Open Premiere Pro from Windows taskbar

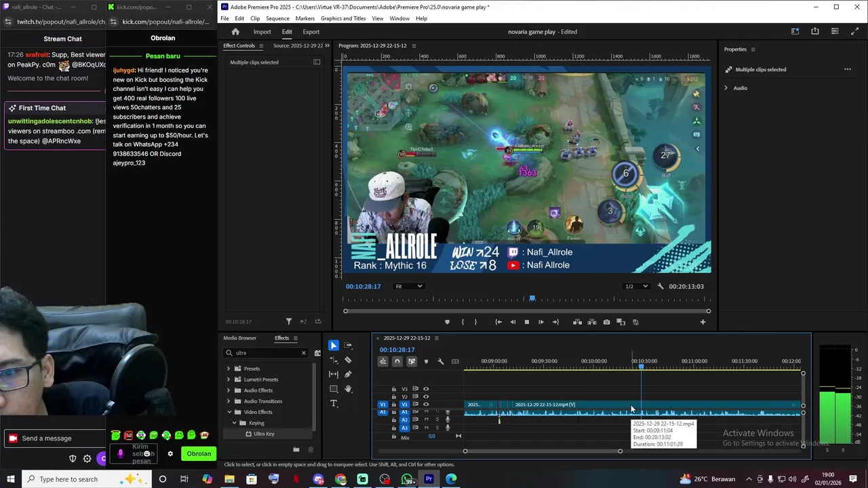(429, 479)
